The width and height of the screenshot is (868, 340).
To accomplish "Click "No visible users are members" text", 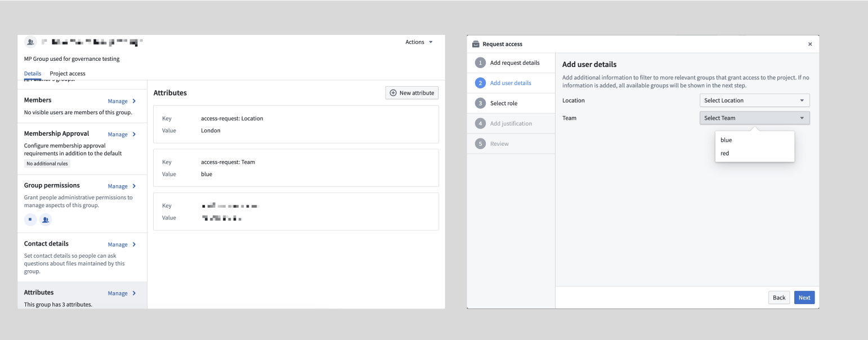I will (78, 113).
